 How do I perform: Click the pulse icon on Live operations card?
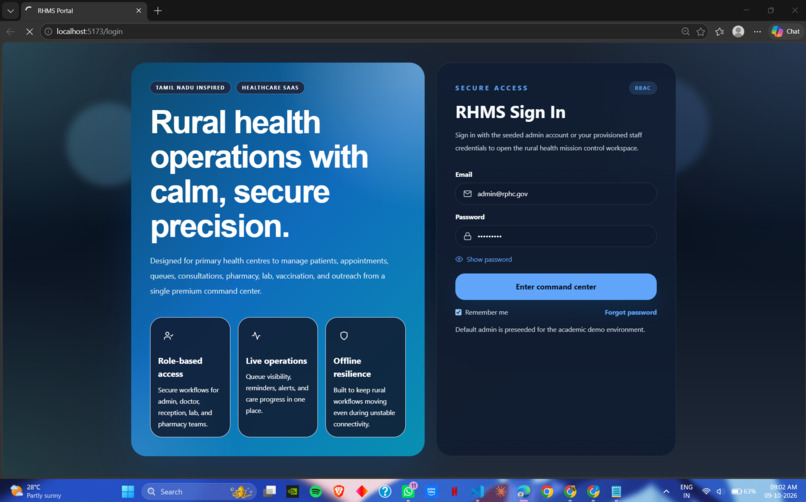coord(256,336)
